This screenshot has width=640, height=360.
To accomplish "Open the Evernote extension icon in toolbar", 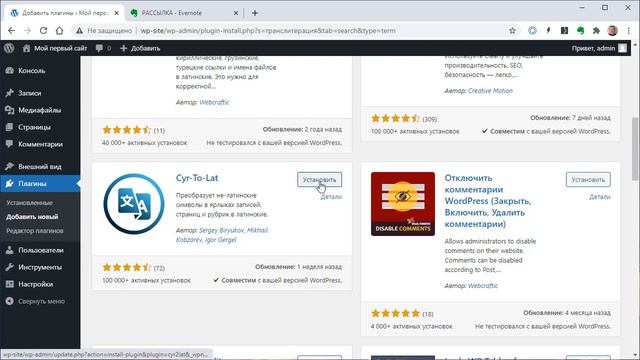I will pos(580,31).
